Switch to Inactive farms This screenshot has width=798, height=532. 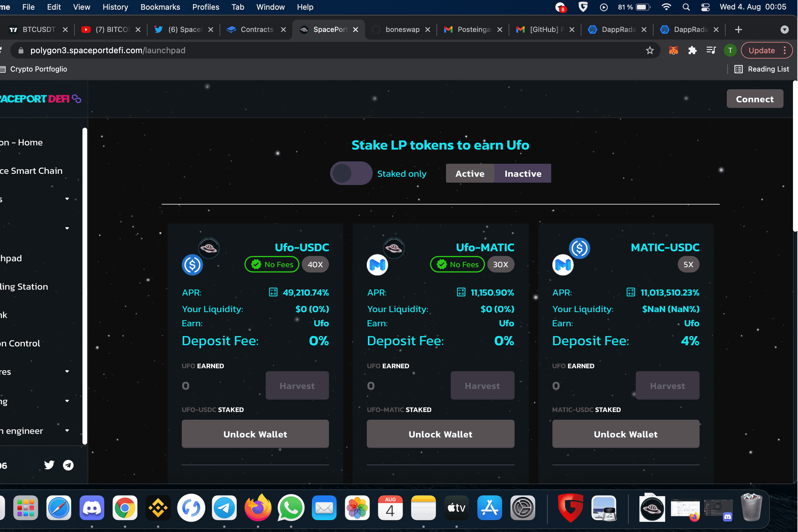coord(523,173)
